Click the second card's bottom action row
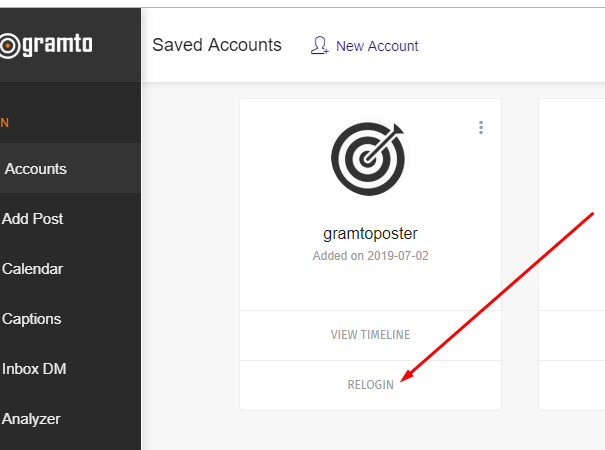The width and height of the screenshot is (605, 450). 574,385
